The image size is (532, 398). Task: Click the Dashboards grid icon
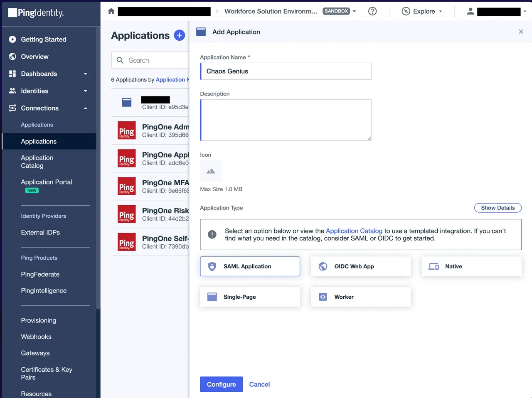(x=12, y=74)
